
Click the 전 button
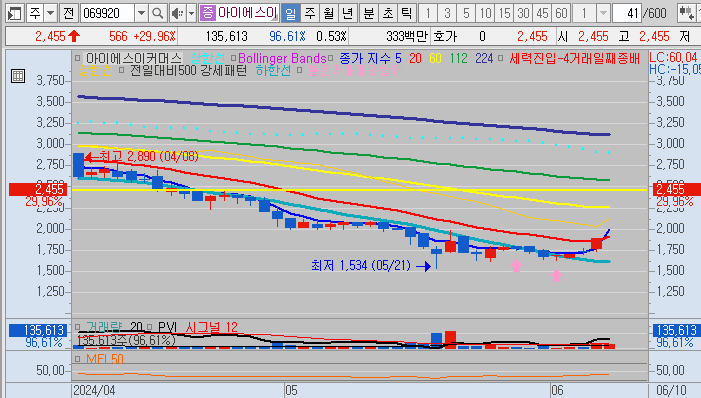coord(68,13)
